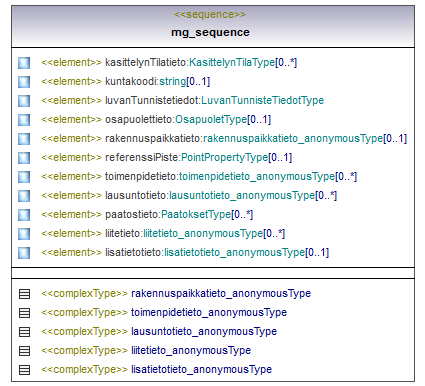Select paatostieto:PaatoksetType[0..*] row

pyautogui.click(x=147, y=215)
